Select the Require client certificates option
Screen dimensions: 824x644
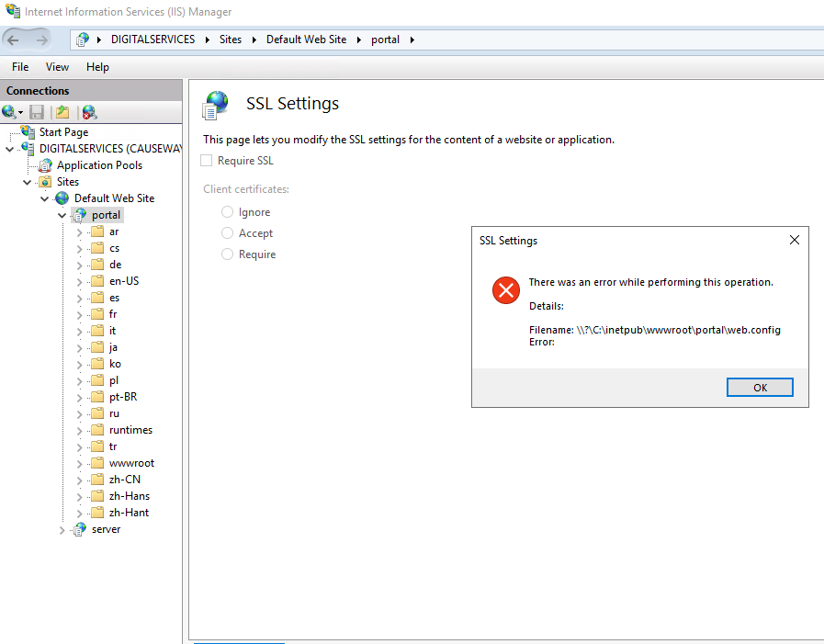(x=227, y=254)
